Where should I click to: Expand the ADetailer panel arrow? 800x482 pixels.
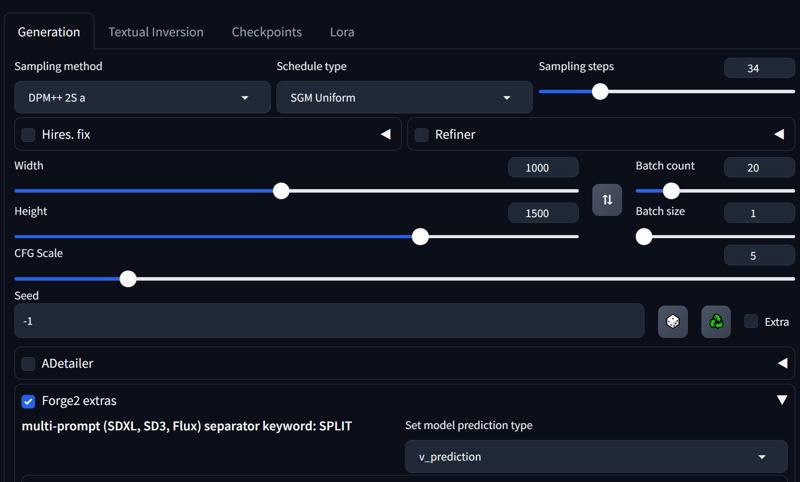tap(782, 363)
